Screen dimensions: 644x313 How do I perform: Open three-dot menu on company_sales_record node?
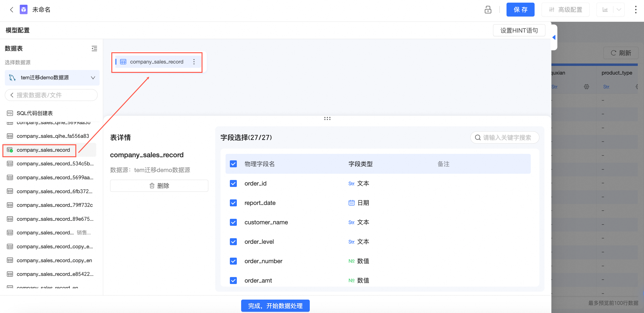coord(194,62)
